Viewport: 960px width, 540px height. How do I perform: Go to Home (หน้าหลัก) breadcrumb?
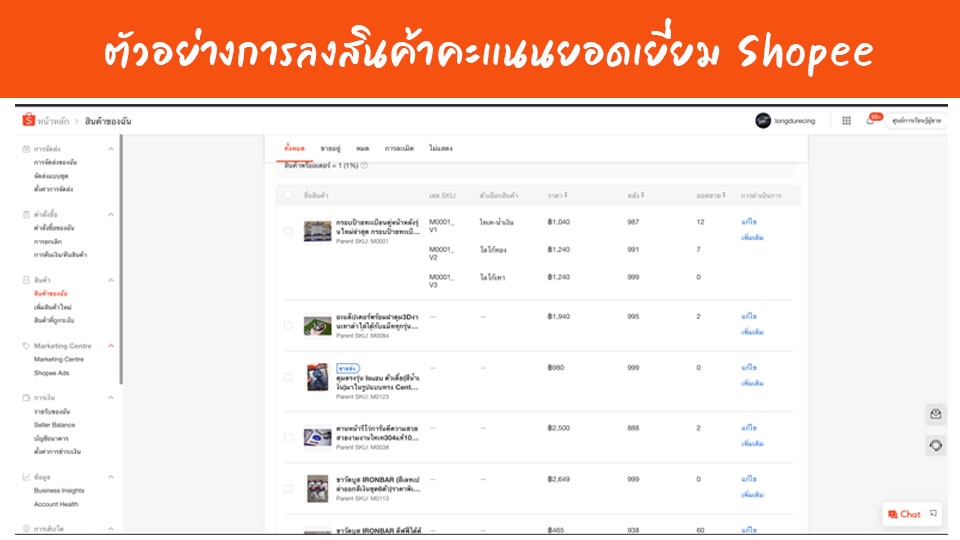[53, 121]
